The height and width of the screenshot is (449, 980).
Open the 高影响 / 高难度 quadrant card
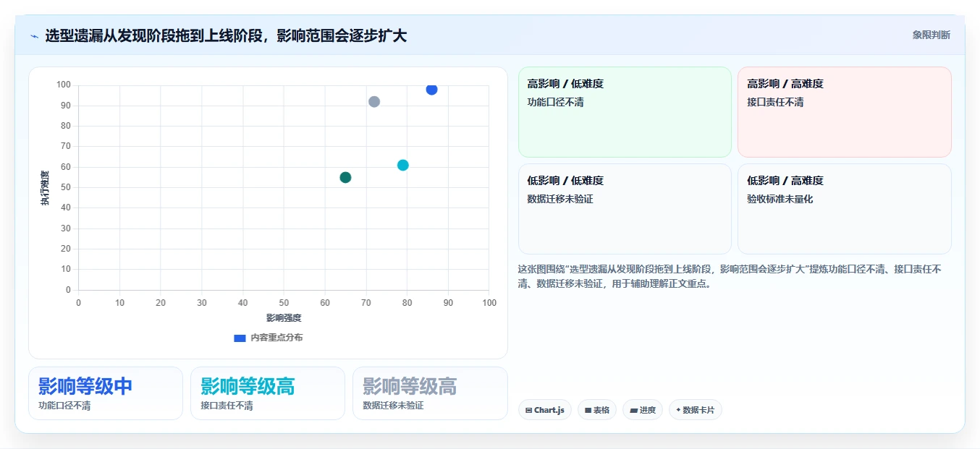pyautogui.click(x=844, y=112)
